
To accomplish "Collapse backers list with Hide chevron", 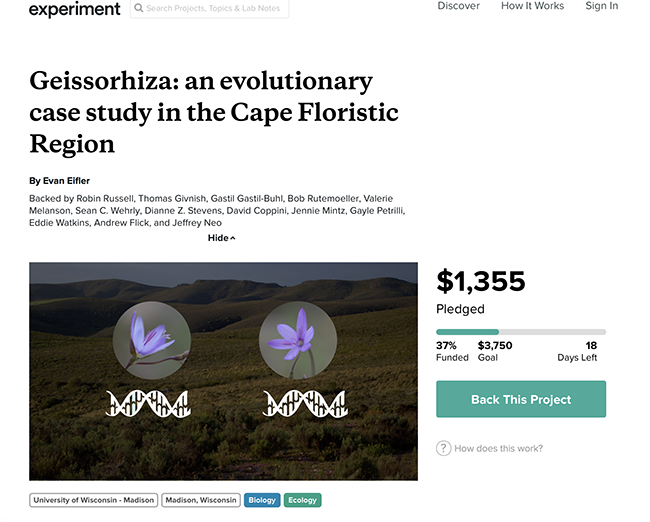I will (x=221, y=238).
